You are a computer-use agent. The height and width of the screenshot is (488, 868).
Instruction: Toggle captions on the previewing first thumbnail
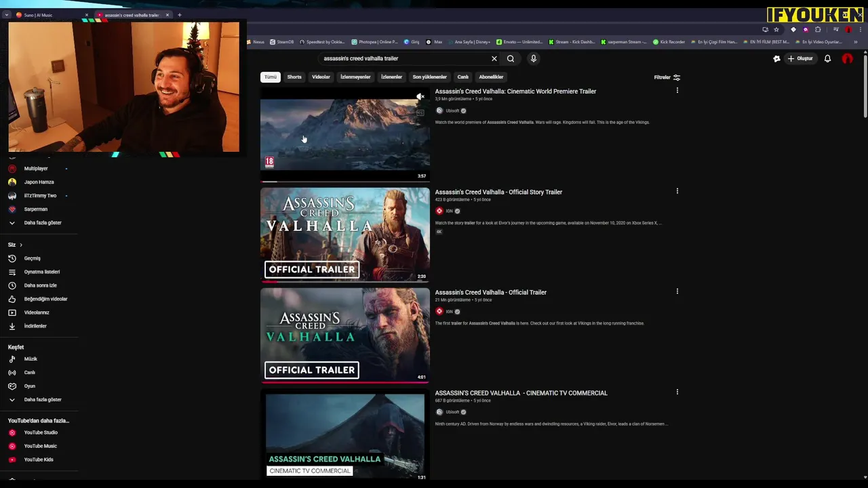pos(420,113)
